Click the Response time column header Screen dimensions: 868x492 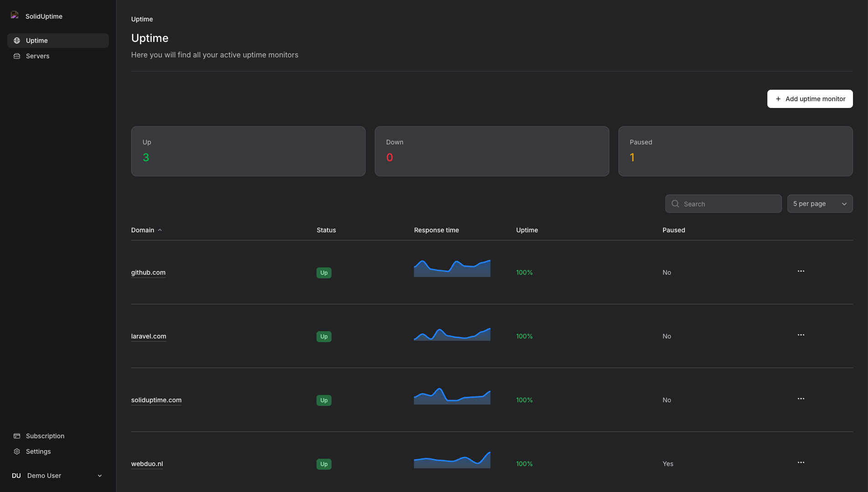[436, 230]
